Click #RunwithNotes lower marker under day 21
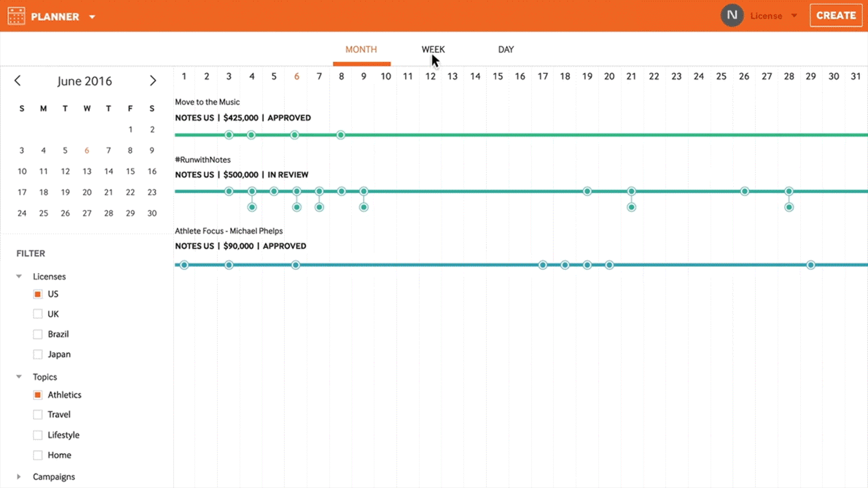Screen dimensions: 868x488 click(632, 207)
